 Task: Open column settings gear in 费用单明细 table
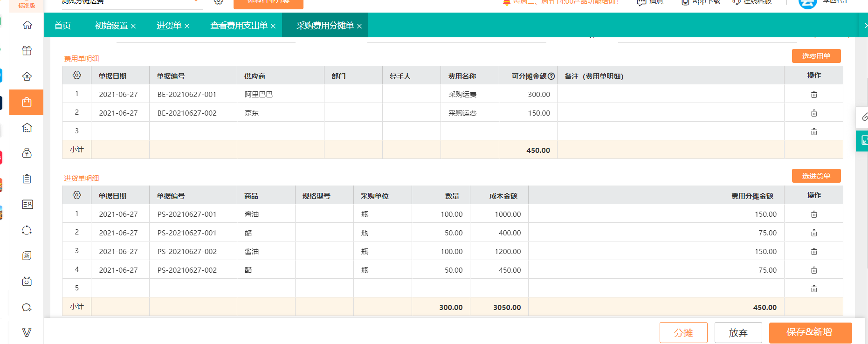pos(77,76)
